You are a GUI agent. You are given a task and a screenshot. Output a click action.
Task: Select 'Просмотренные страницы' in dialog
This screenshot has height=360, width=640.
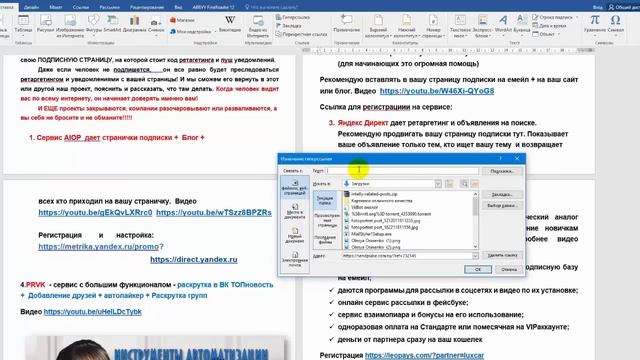point(327,220)
